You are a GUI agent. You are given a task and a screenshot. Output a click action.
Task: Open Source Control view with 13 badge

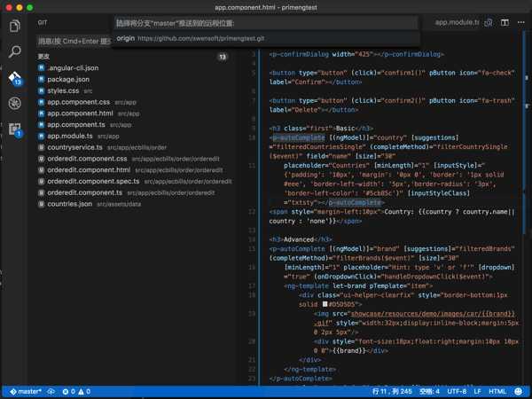point(15,78)
